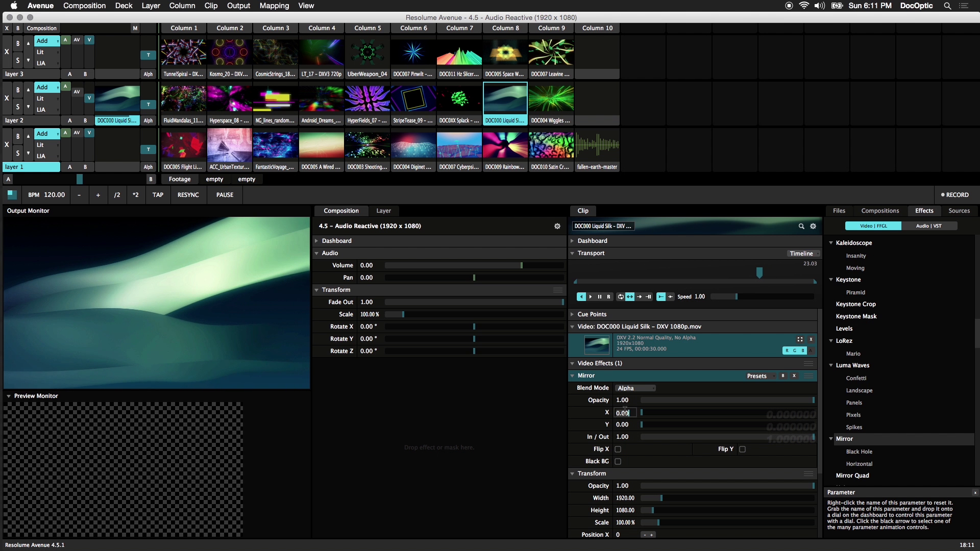Assign layer 2 to crossfader bus A
Screen dimensions: 980x551
coord(70,121)
